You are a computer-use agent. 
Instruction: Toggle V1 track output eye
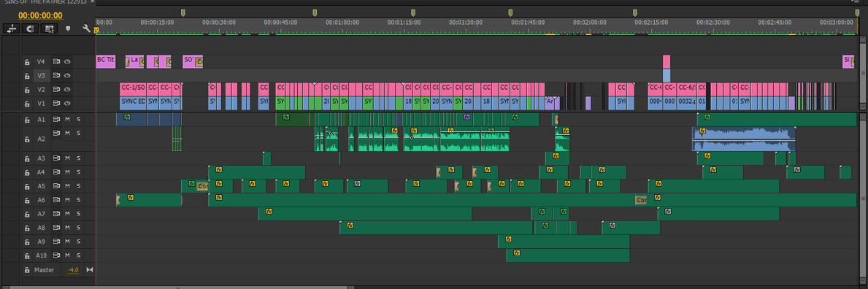tap(67, 103)
